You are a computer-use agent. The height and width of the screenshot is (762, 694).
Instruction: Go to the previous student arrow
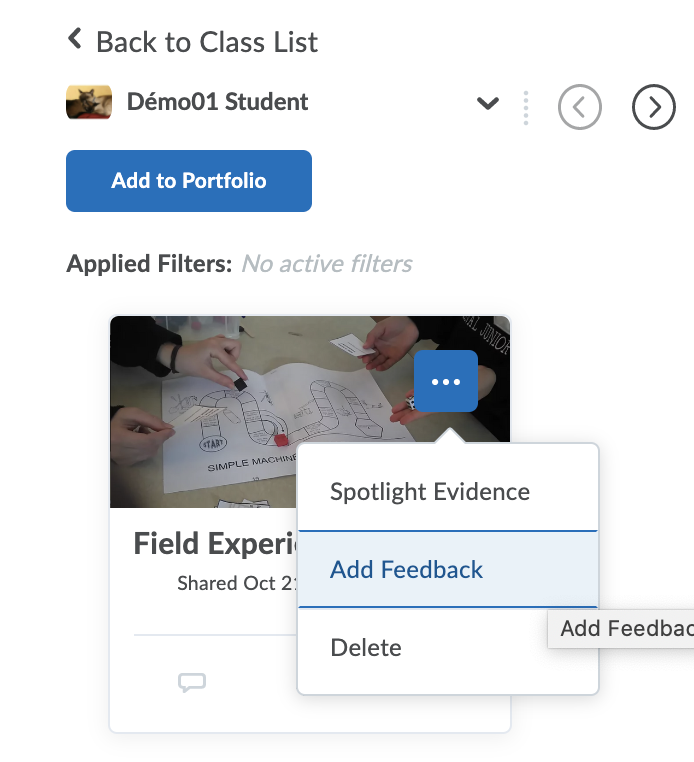(x=580, y=107)
